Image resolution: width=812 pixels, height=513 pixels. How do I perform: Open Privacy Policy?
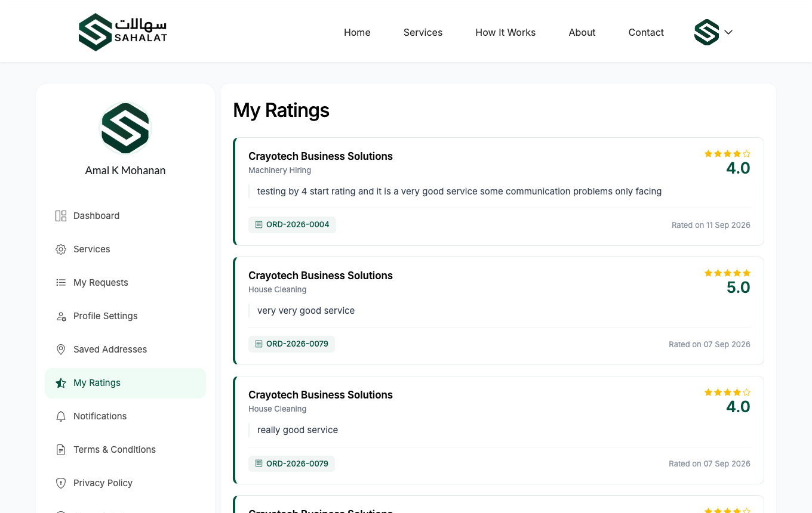[125, 483]
